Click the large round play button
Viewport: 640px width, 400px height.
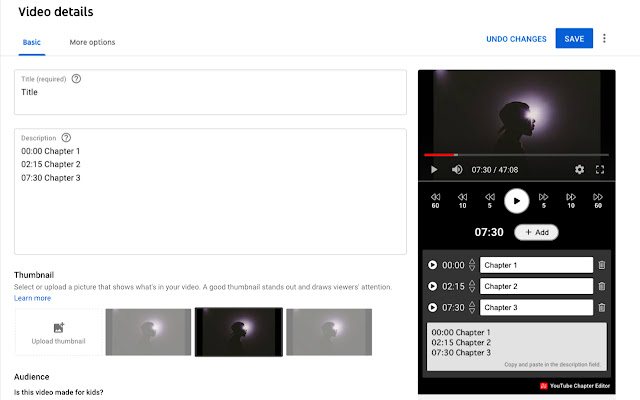tap(517, 201)
